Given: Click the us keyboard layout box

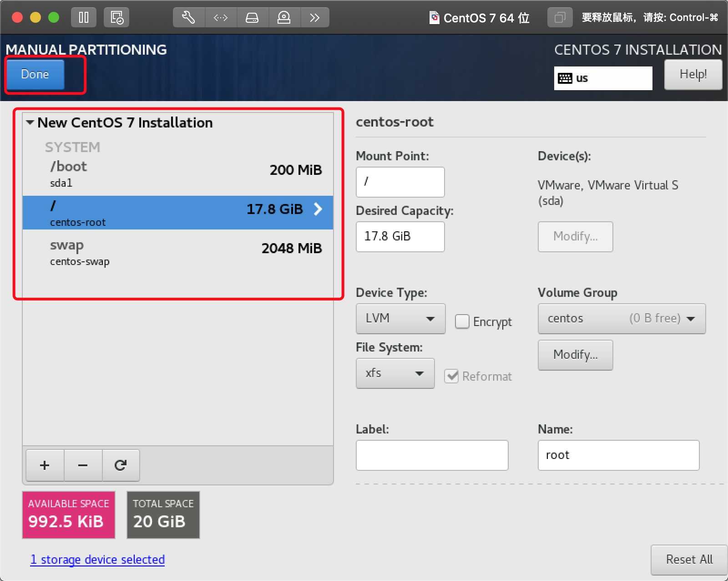Looking at the screenshot, I should [x=603, y=78].
